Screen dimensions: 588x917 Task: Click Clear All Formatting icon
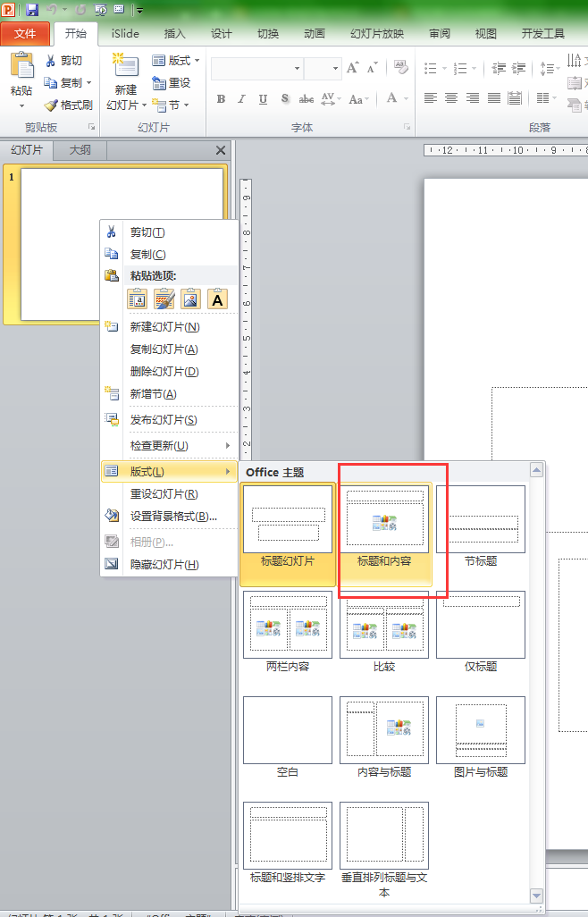(401, 67)
